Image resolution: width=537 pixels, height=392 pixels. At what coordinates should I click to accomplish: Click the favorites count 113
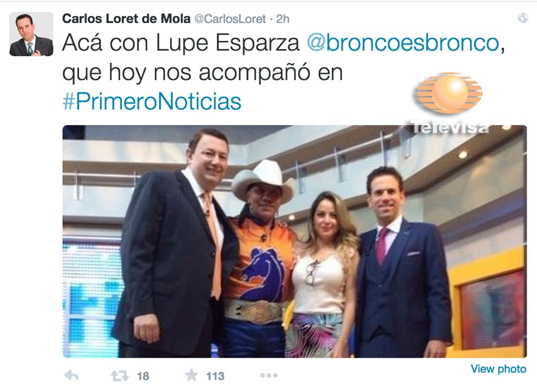[215, 376]
